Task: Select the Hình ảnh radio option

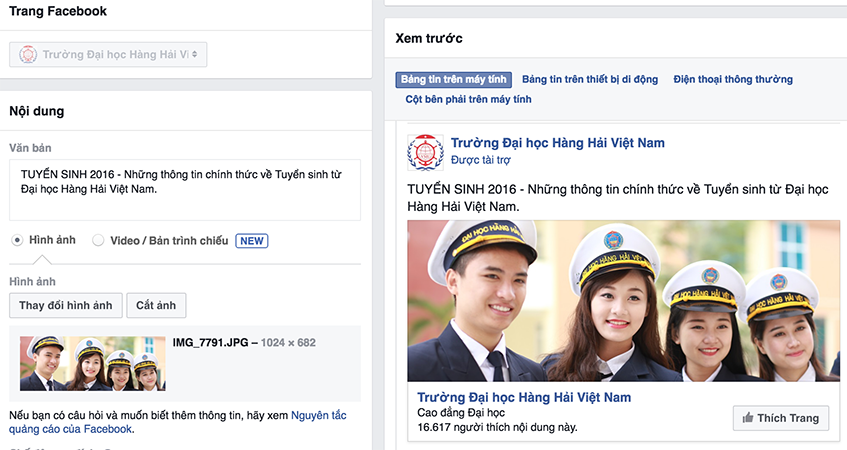Action: [17, 240]
